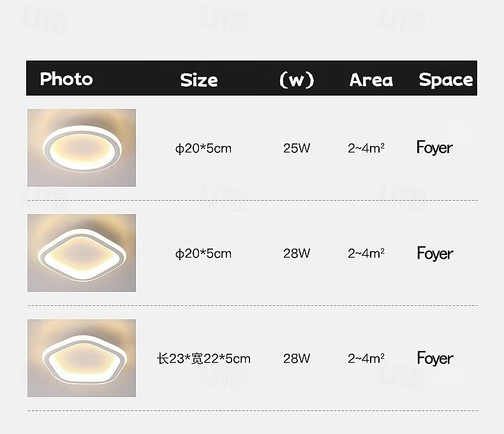Click the pentagon light's 28W value
This screenshot has width=504, height=434.
(297, 359)
